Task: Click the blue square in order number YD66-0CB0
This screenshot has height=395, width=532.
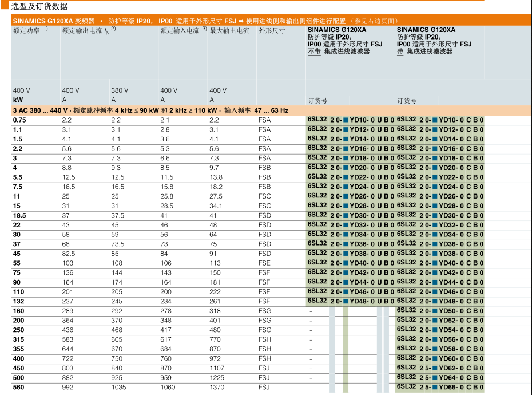Action: pyautogui.click(x=435, y=387)
